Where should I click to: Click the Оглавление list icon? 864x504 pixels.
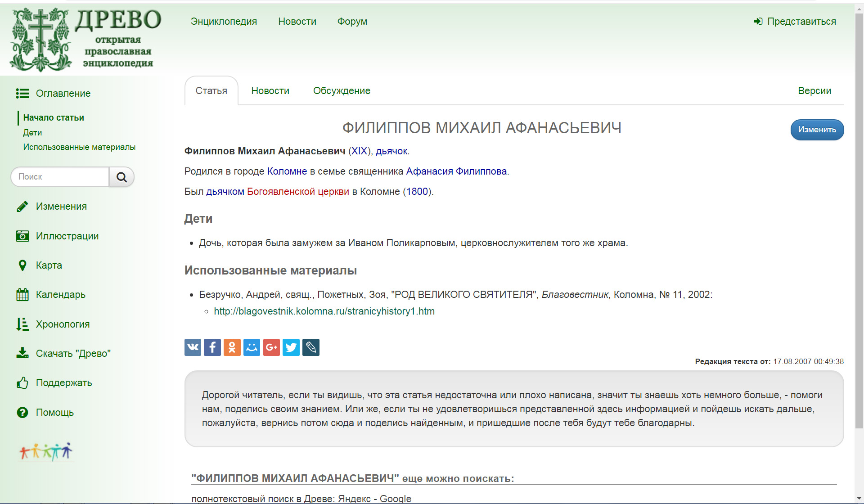click(22, 93)
